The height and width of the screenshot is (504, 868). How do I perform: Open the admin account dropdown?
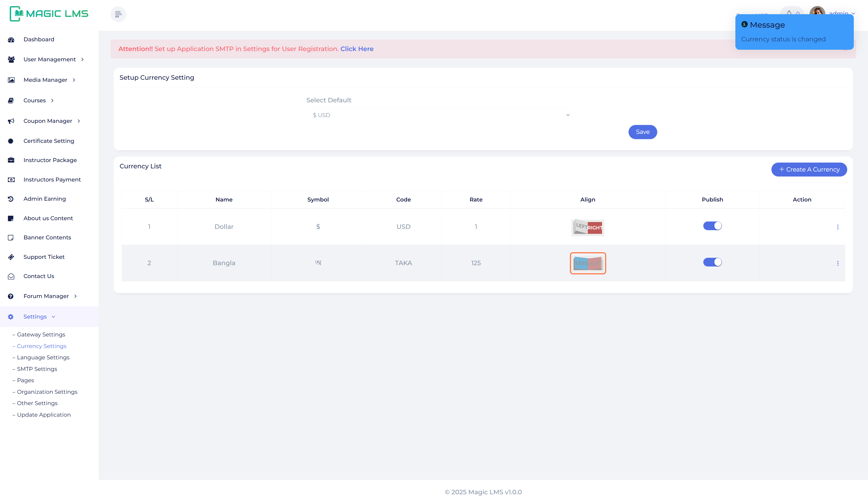pos(841,13)
